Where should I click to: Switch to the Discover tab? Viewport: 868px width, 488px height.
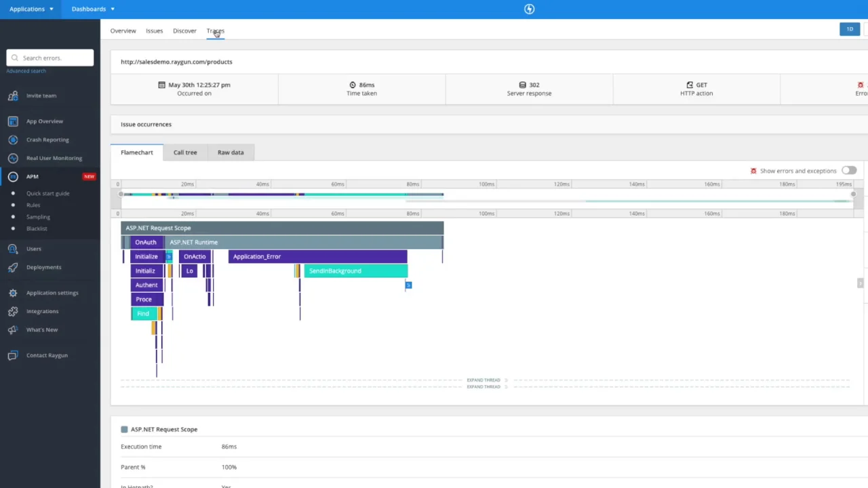184,30
